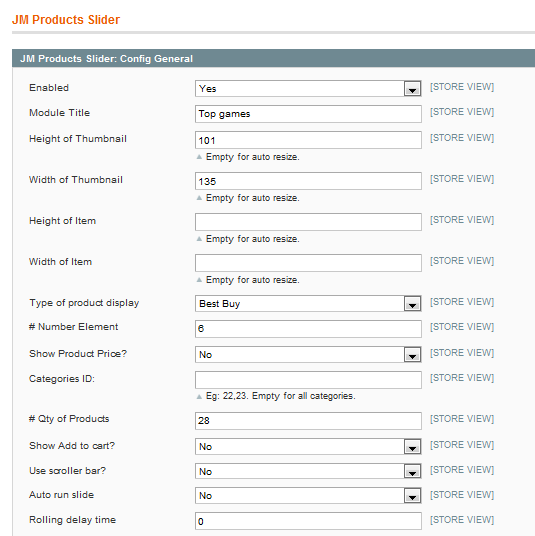Open the Auto run slide dropdown
This screenshot has height=536, width=535.
pyautogui.click(x=308, y=495)
